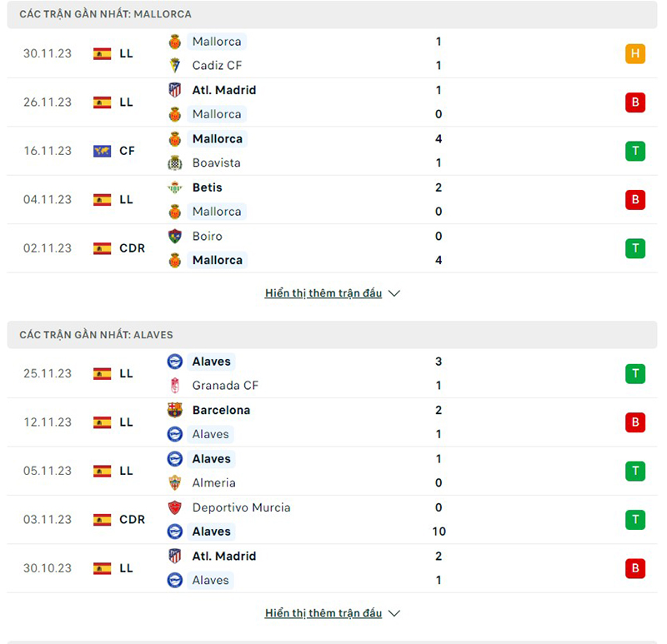Expand more matches for Alaves

tap(324, 612)
